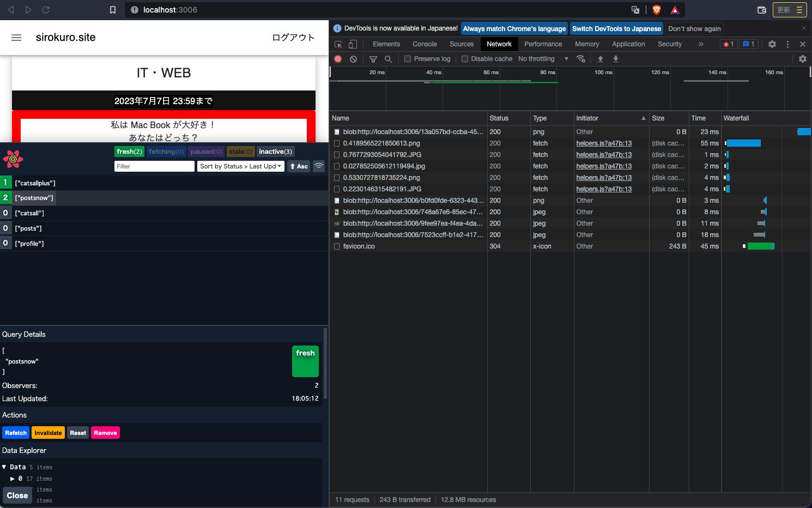Screen dimensions: 812x508
Task: Stop recording network log
Action: [x=338, y=59]
